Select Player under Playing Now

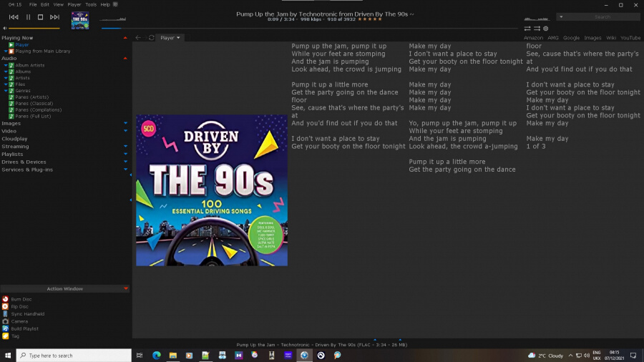[22, 45]
